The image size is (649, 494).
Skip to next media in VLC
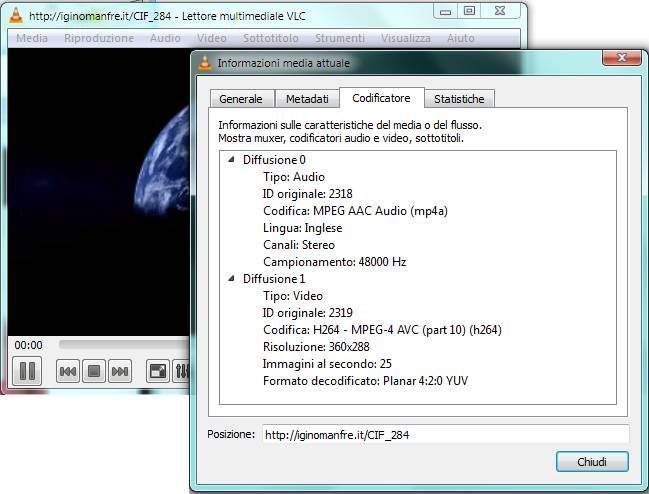[x=120, y=371]
